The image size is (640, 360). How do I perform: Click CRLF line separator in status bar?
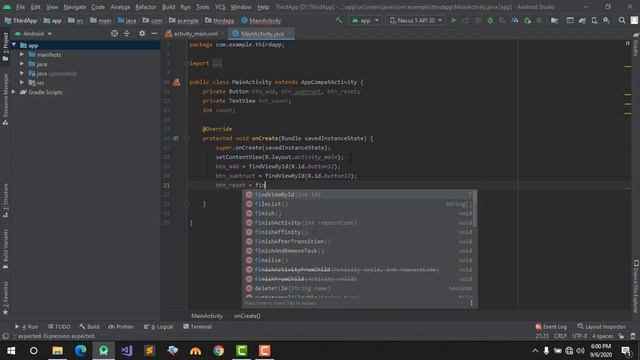pos(560,336)
